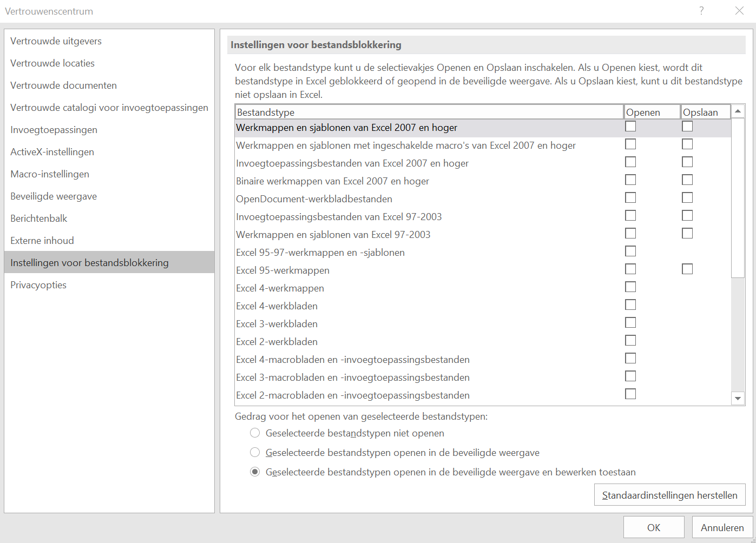
Task: Click Standaardinstellingen herstellen button
Action: tap(670, 495)
